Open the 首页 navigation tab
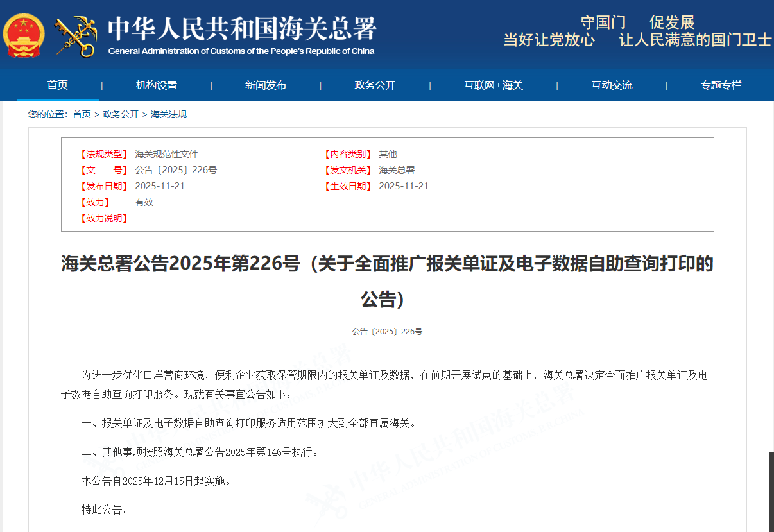 pyautogui.click(x=58, y=85)
